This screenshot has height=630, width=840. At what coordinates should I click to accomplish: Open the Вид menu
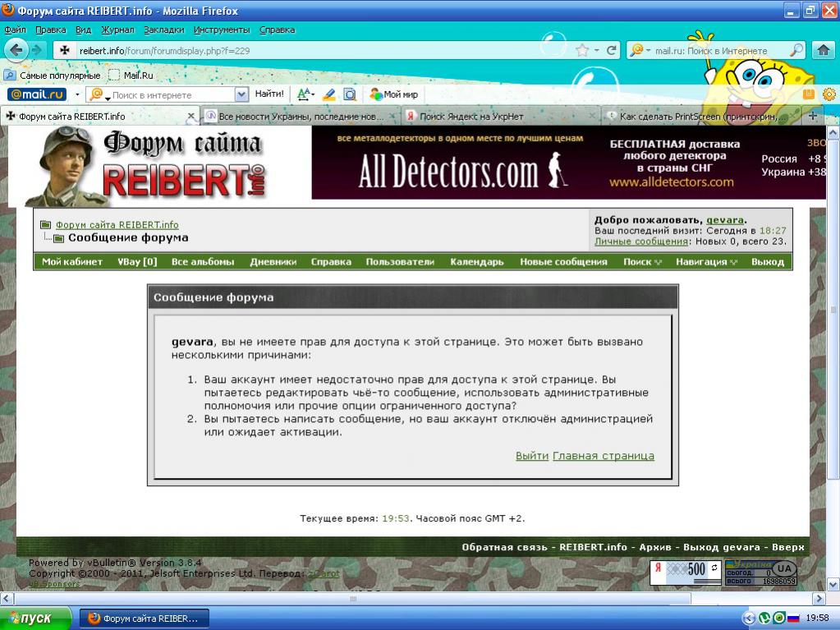pyautogui.click(x=83, y=30)
